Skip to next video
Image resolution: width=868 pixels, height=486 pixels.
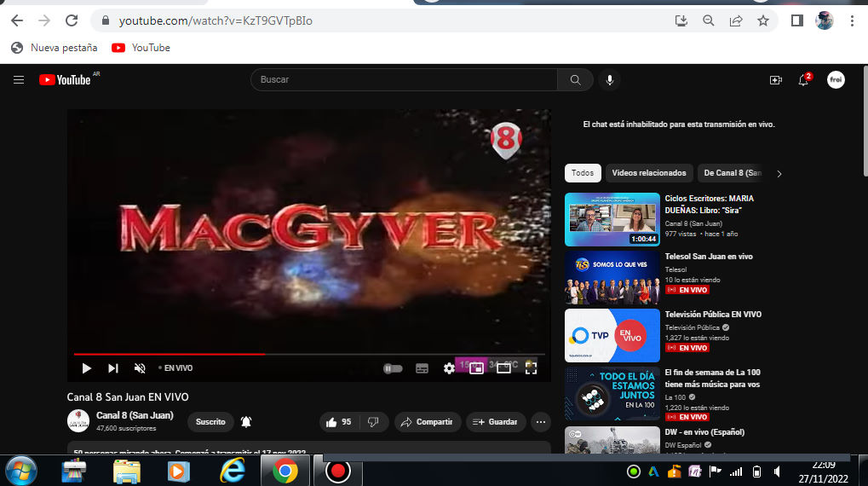click(x=113, y=368)
